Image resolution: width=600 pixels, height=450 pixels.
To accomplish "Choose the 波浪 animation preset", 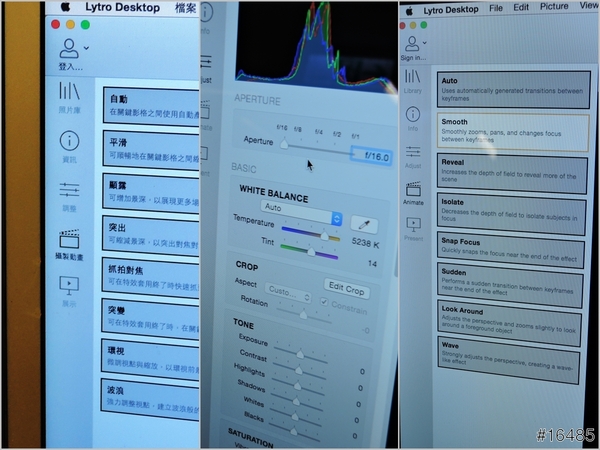I will pos(150,399).
